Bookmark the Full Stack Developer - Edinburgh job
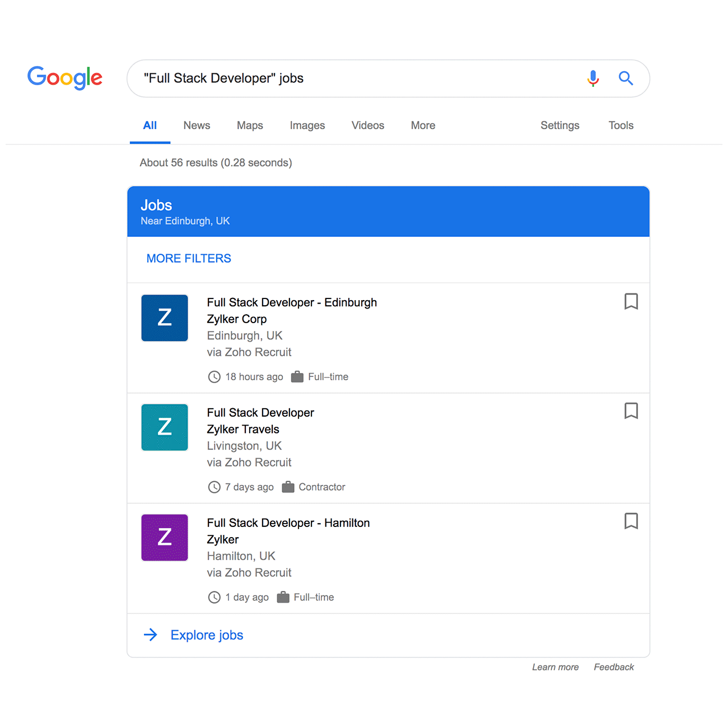This screenshot has width=728, height=728. coord(631,301)
